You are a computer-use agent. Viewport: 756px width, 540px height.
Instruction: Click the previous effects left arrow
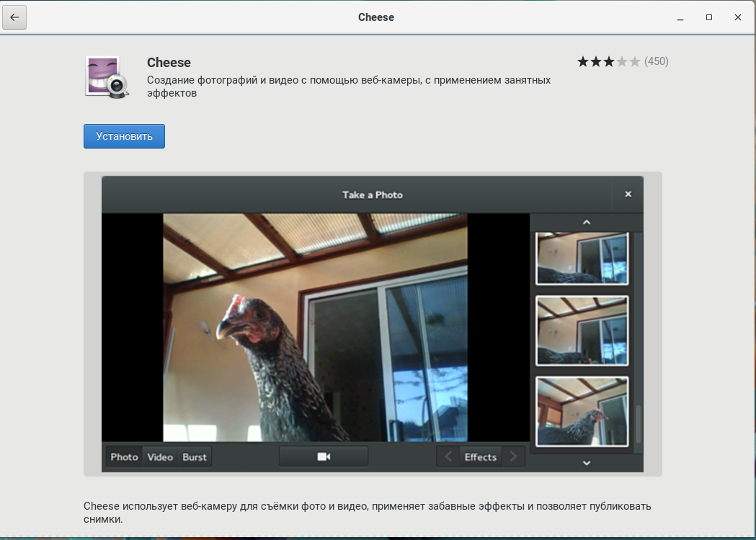tap(448, 456)
